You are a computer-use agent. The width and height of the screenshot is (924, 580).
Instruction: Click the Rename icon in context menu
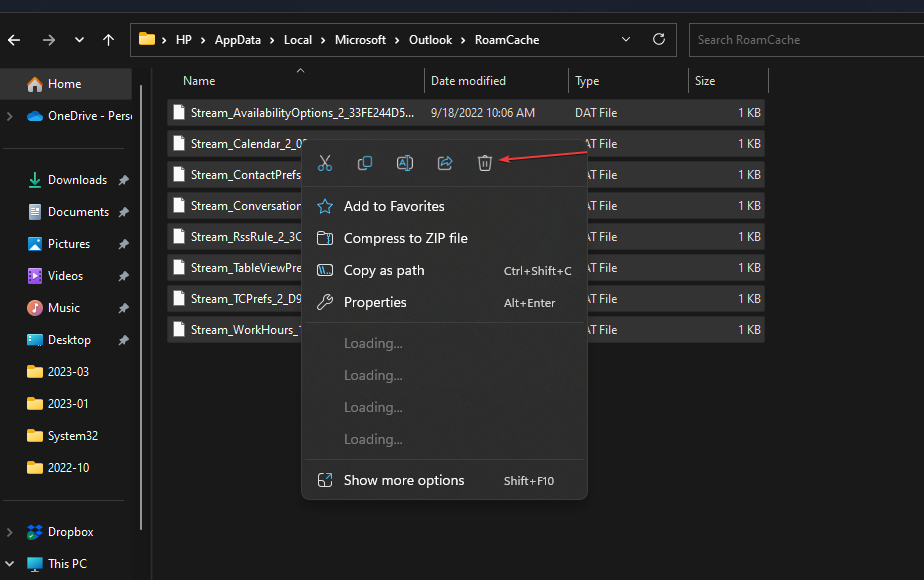(x=405, y=163)
